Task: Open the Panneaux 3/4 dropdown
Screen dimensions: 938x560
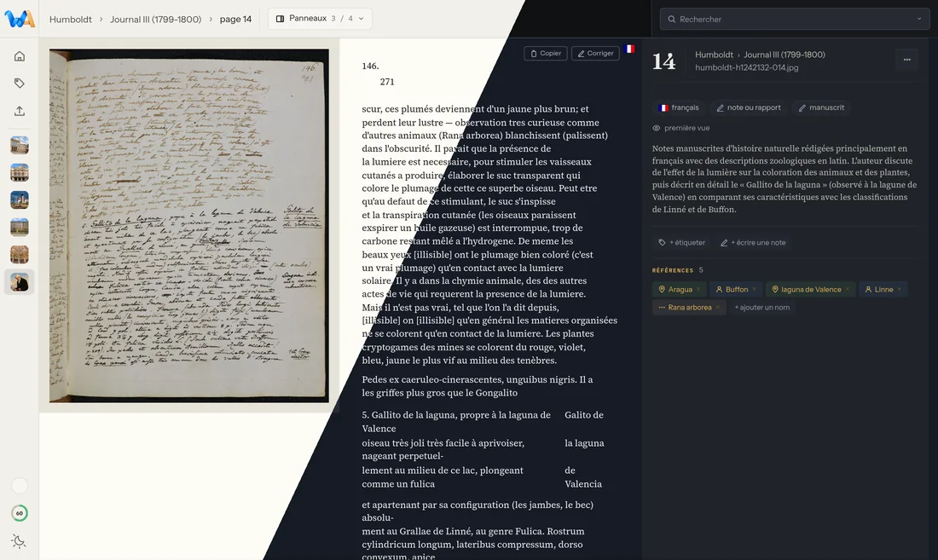Action: click(x=320, y=19)
